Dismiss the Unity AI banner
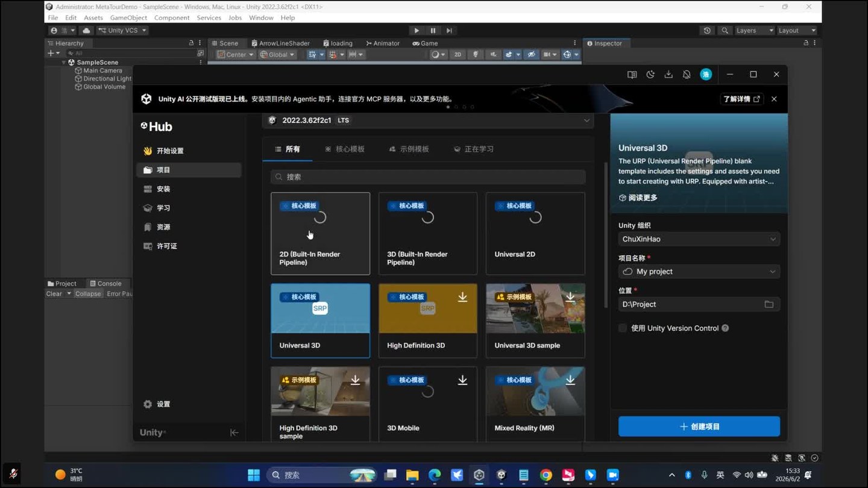The image size is (868, 488). [x=774, y=99]
